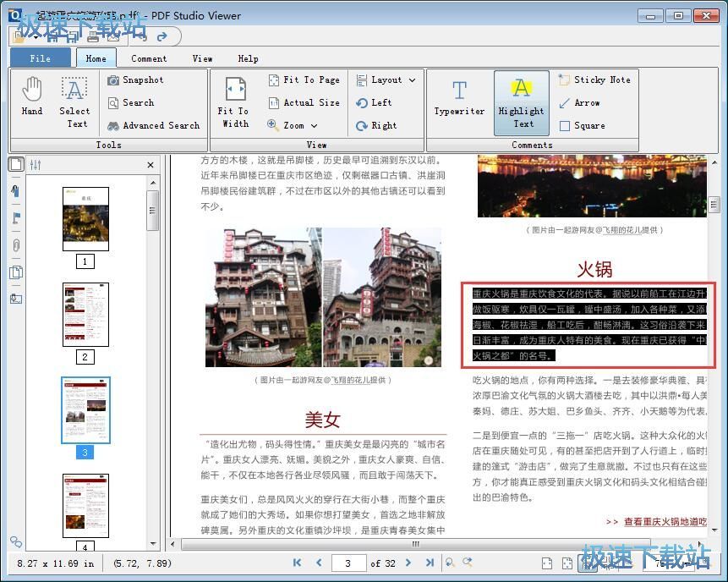Open the View ribbon tab
This screenshot has width=728, height=582.
pos(202,58)
